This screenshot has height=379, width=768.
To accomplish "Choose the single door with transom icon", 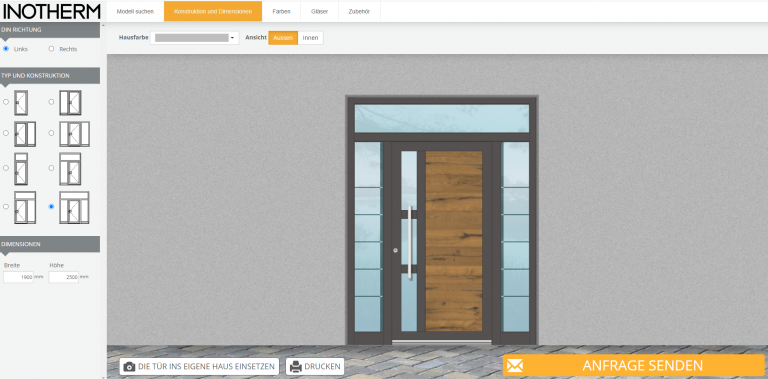I will 21,168.
